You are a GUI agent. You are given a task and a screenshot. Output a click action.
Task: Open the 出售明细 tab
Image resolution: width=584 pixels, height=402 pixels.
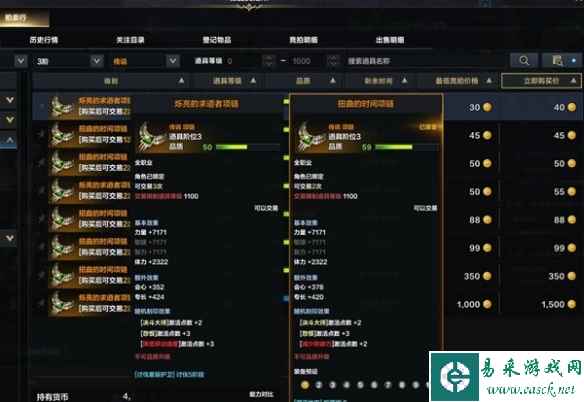click(390, 40)
